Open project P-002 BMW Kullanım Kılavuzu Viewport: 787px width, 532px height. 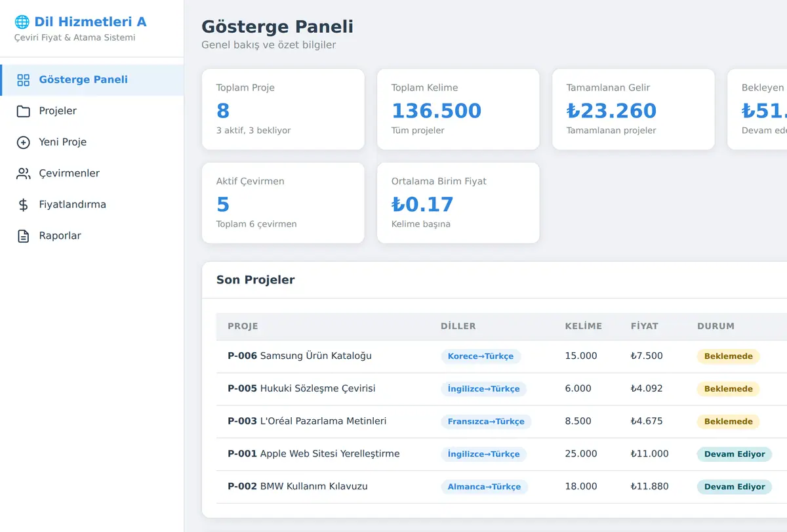[298, 487]
